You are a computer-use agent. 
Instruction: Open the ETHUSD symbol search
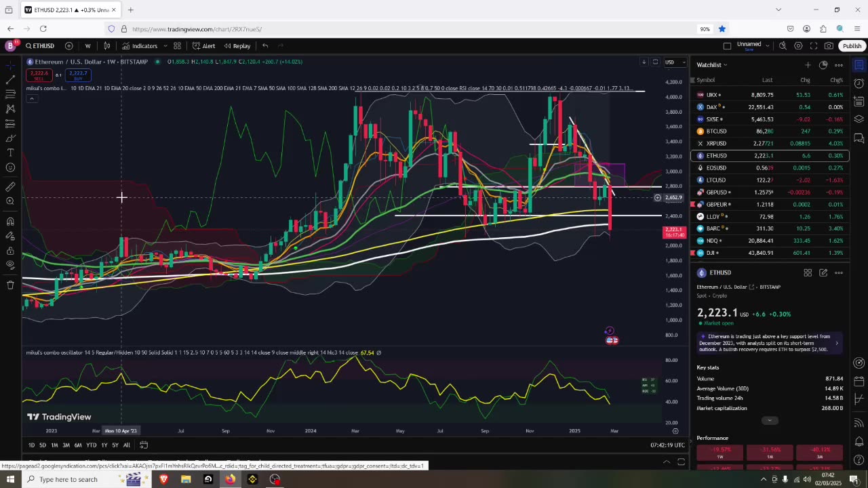tap(40, 46)
